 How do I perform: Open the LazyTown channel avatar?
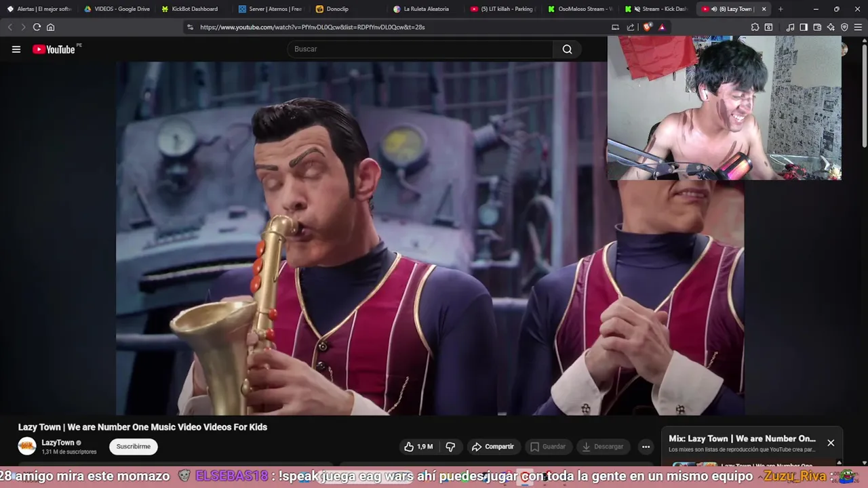27,446
